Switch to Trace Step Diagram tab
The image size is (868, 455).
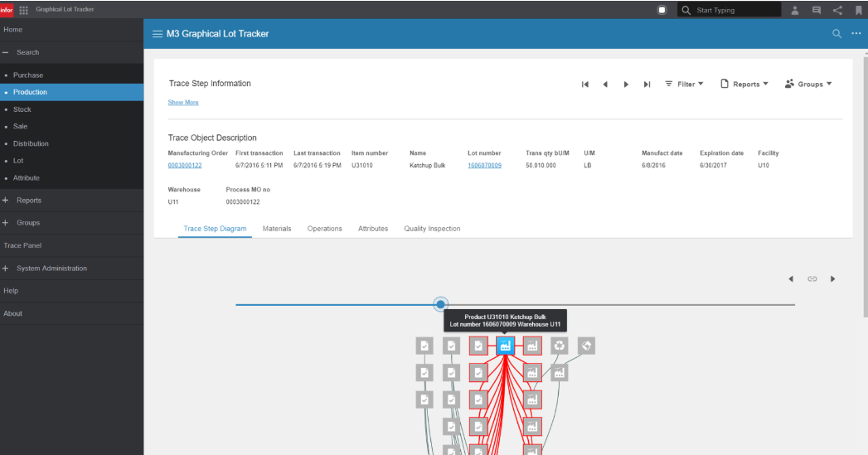click(x=215, y=229)
